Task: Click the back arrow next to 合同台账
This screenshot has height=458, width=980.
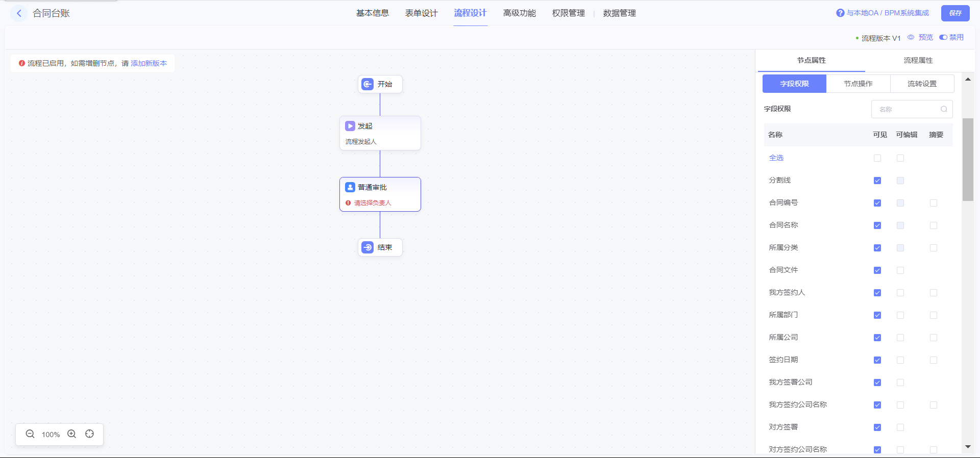Action: click(19, 13)
